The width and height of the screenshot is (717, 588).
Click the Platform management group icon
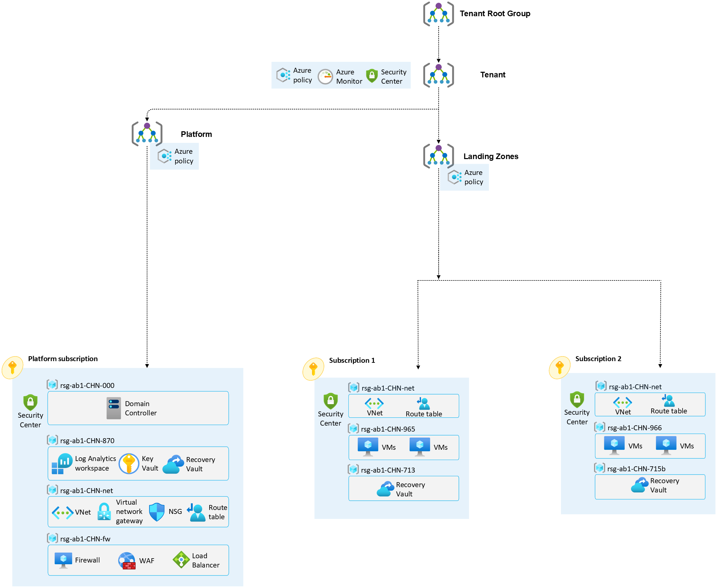(146, 134)
